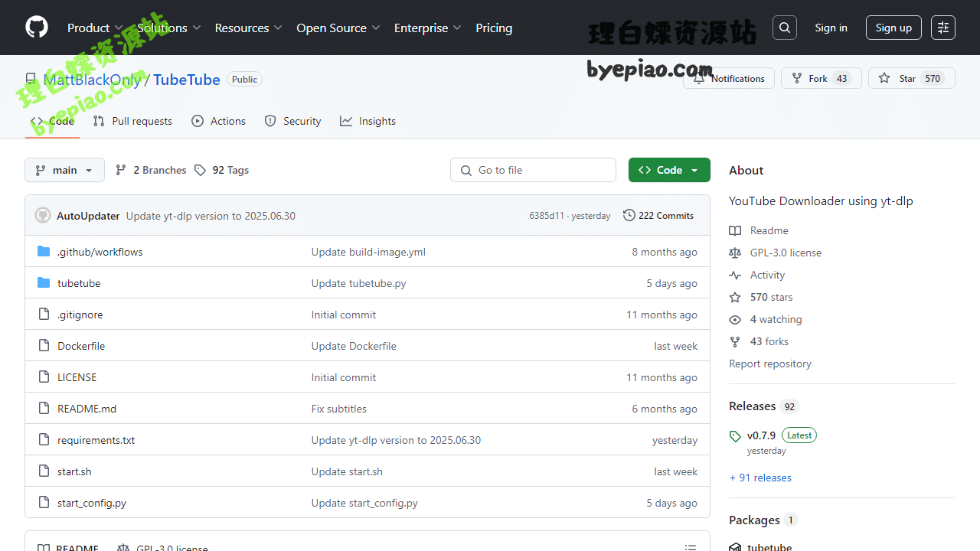The height and width of the screenshot is (551, 980).
Task: Click the tubetube folder icon
Action: (44, 283)
